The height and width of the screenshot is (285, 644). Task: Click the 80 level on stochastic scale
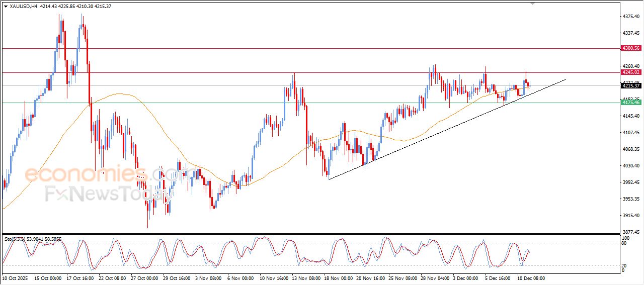click(x=625, y=243)
